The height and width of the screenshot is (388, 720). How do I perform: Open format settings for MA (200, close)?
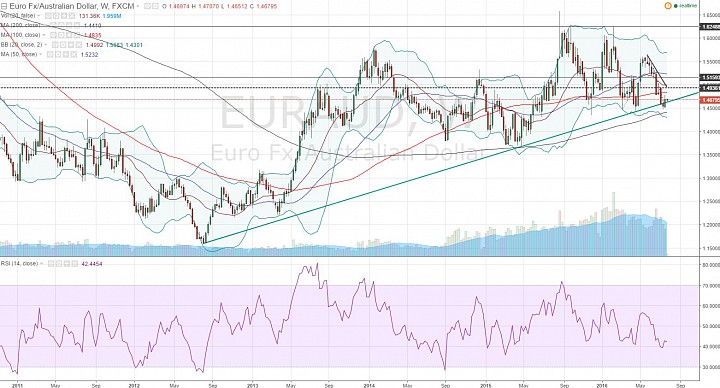pos(61,25)
